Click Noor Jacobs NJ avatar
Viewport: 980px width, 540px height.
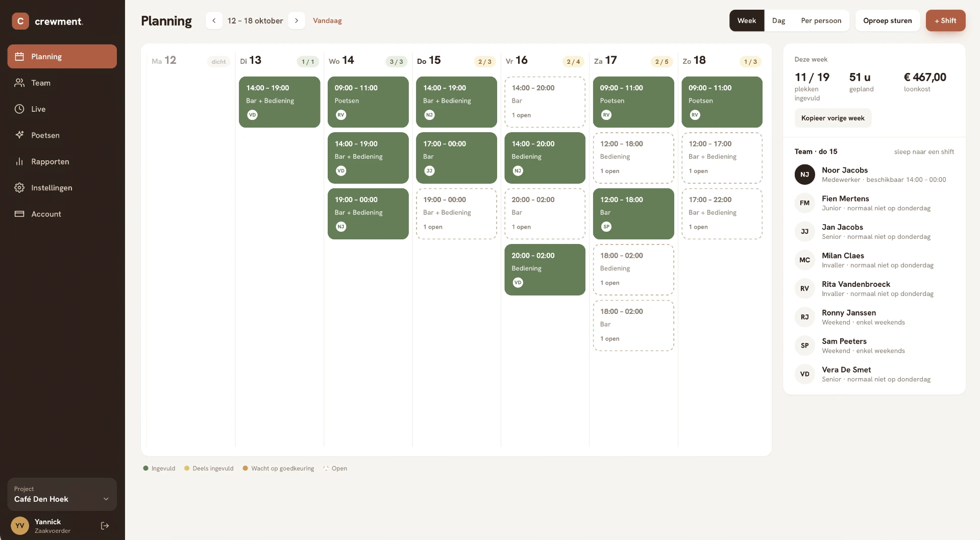[804, 175]
